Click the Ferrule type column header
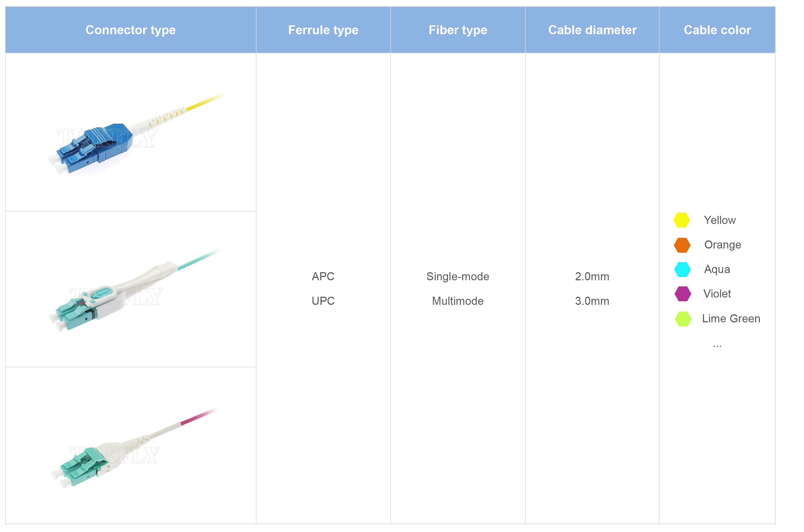 323,30
